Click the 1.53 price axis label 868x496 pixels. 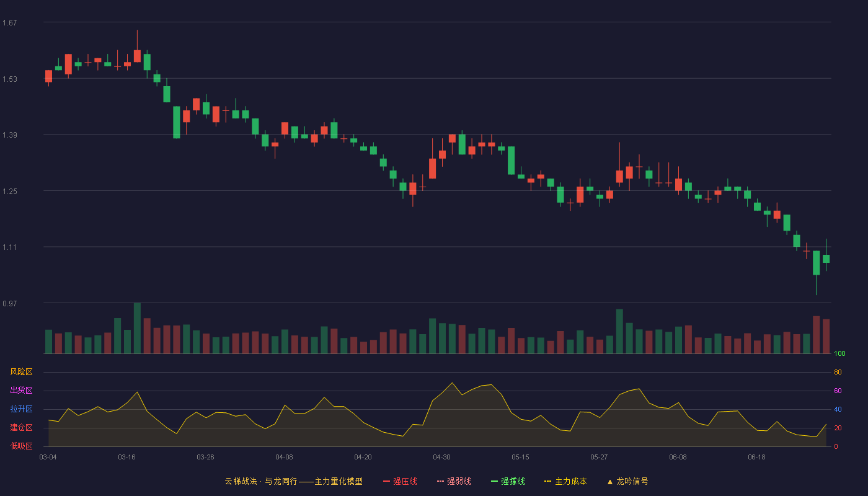10,79
